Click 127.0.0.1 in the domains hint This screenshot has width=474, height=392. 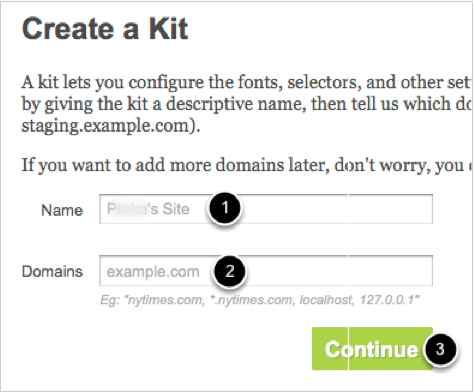[387, 300]
